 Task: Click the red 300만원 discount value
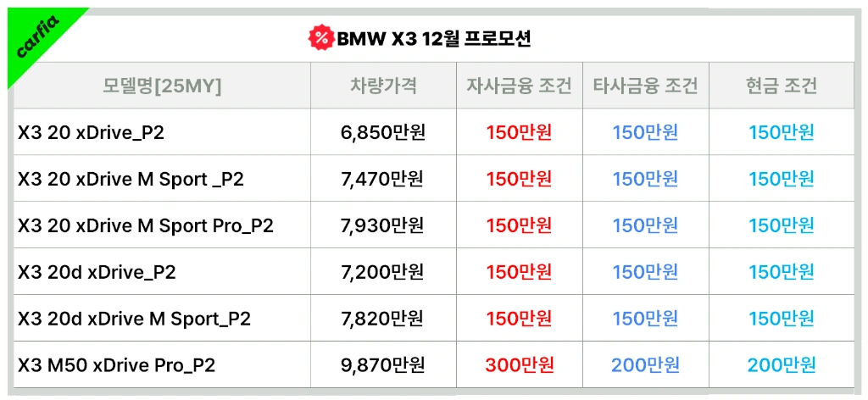pos(520,364)
